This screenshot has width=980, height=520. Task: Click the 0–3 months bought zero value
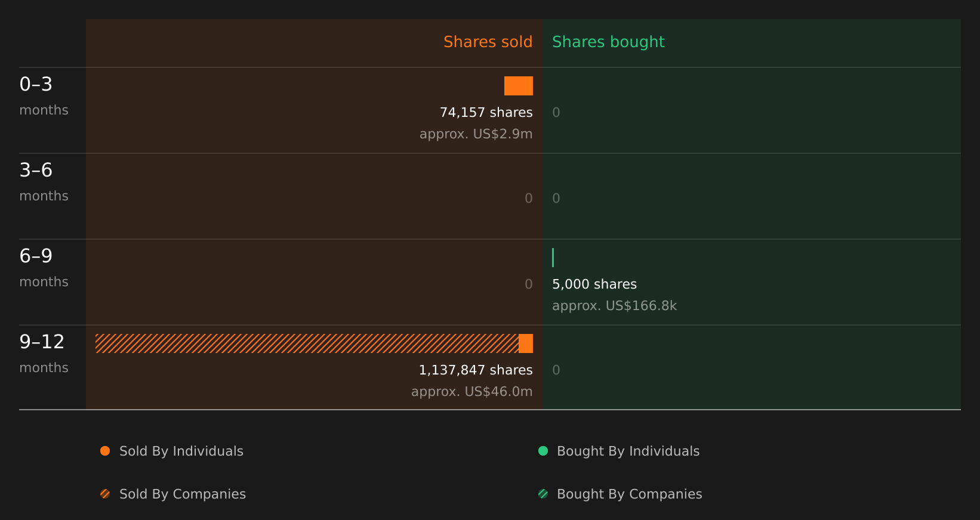(556, 113)
